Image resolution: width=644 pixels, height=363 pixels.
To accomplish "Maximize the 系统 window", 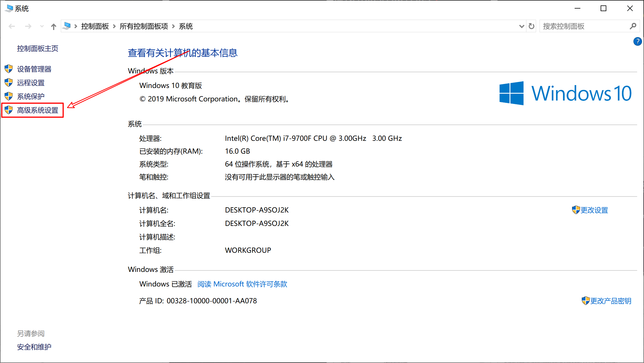I will [603, 9].
